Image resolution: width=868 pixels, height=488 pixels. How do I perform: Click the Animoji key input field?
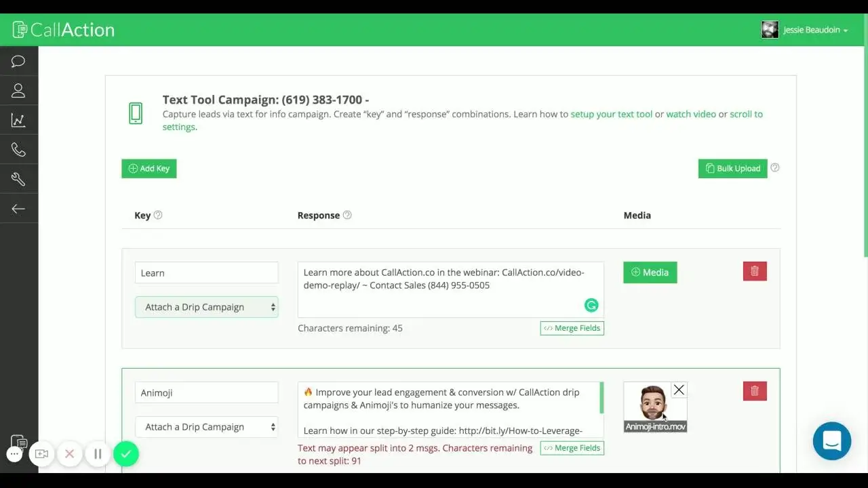coord(207,392)
